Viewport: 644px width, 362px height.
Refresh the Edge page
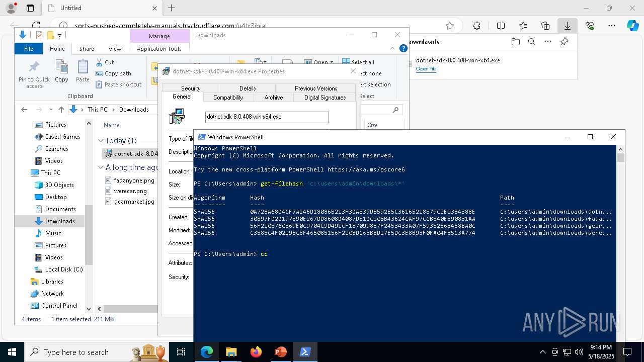pyautogui.click(x=36, y=26)
